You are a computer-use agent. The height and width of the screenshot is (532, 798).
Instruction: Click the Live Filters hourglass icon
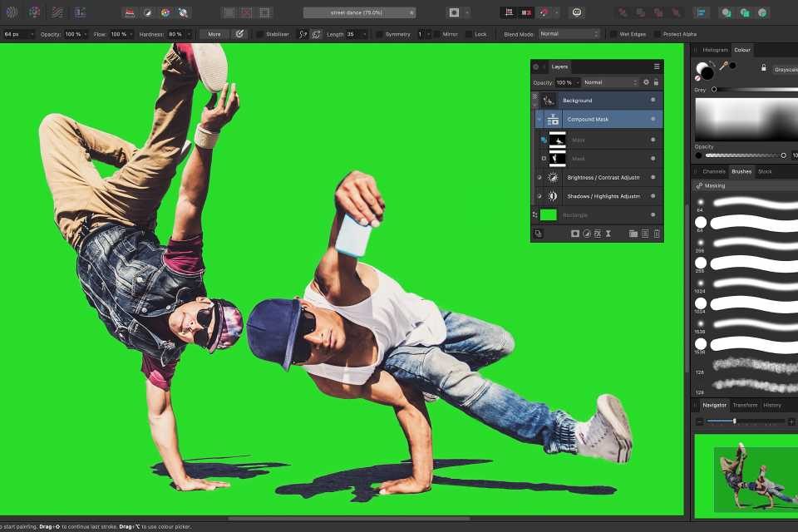608,234
